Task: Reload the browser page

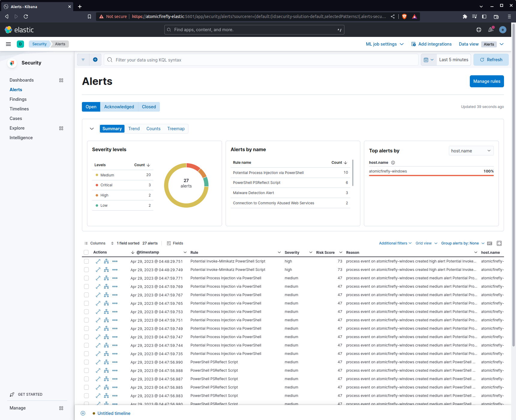Action: point(26,16)
